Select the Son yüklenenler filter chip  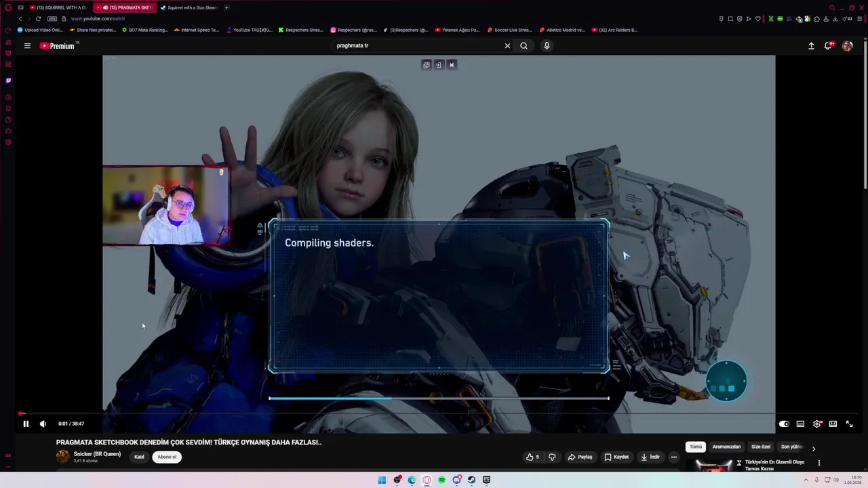(791, 447)
